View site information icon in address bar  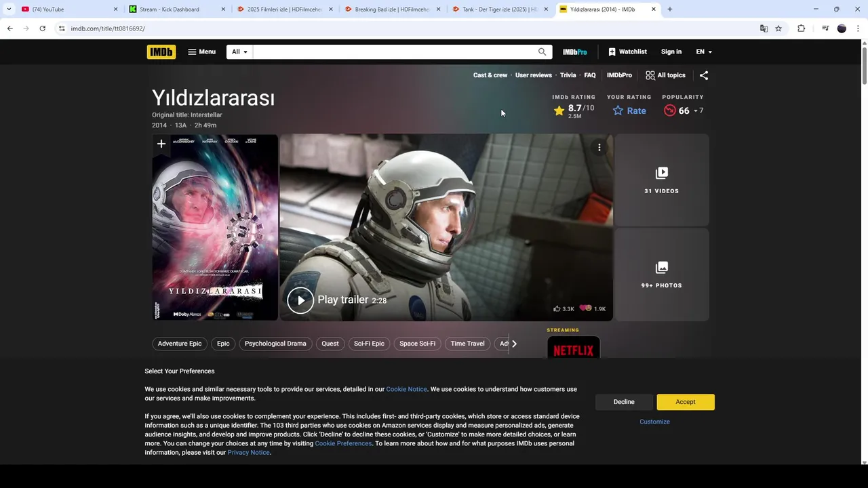[x=61, y=28]
